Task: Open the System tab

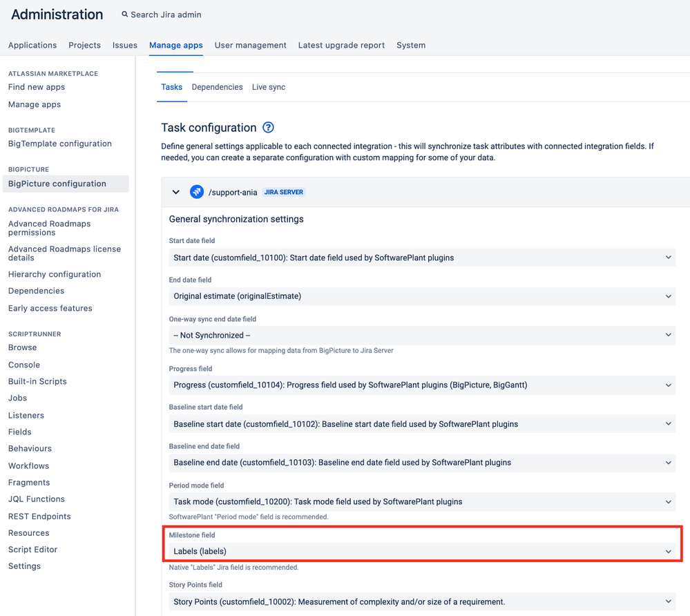Action: coord(411,45)
